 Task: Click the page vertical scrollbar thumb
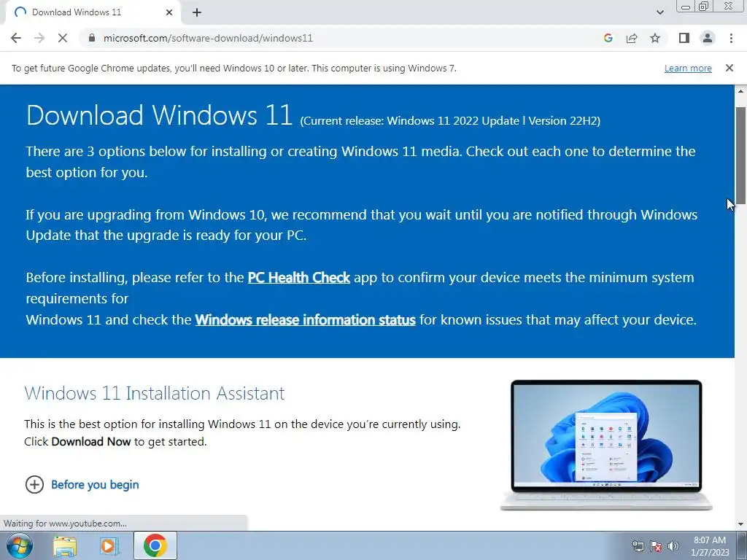pos(740,155)
